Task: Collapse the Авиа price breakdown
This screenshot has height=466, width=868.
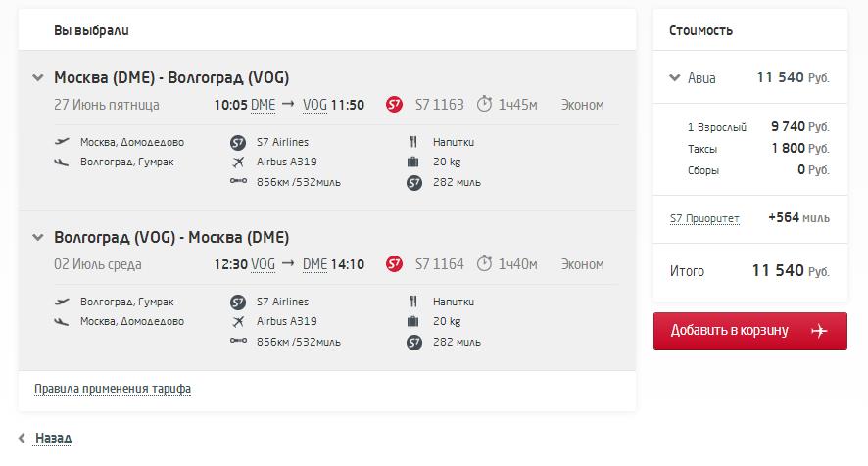Action: 674,78
